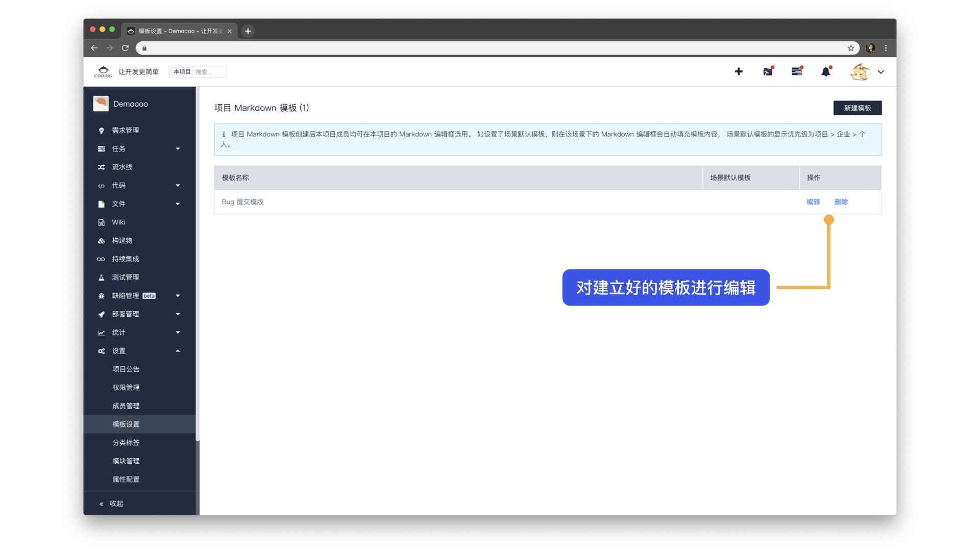This screenshot has width=980, height=551.
Task: Open user avatar dropdown chevron
Action: [881, 72]
